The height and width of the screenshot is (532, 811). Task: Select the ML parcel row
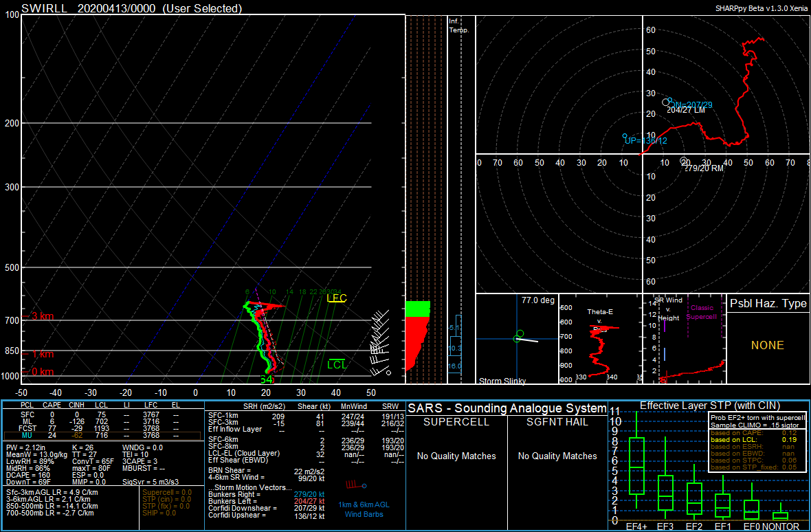click(103, 422)
